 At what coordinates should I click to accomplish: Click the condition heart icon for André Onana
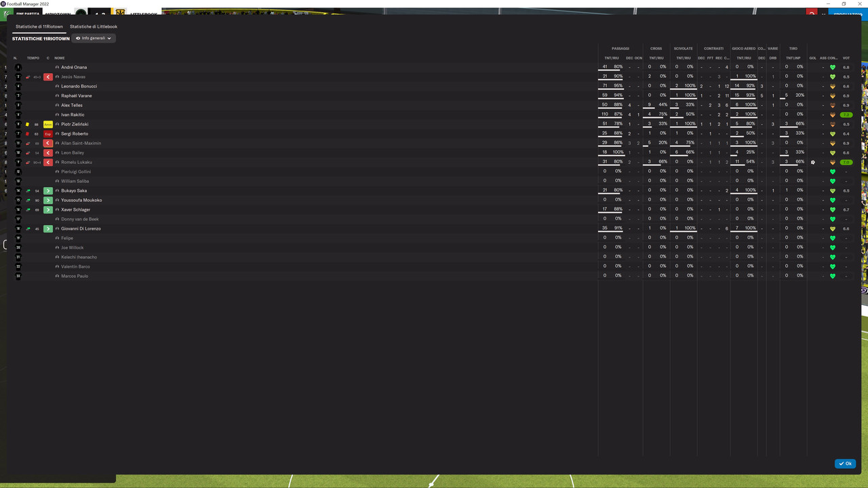pos(833,68)
